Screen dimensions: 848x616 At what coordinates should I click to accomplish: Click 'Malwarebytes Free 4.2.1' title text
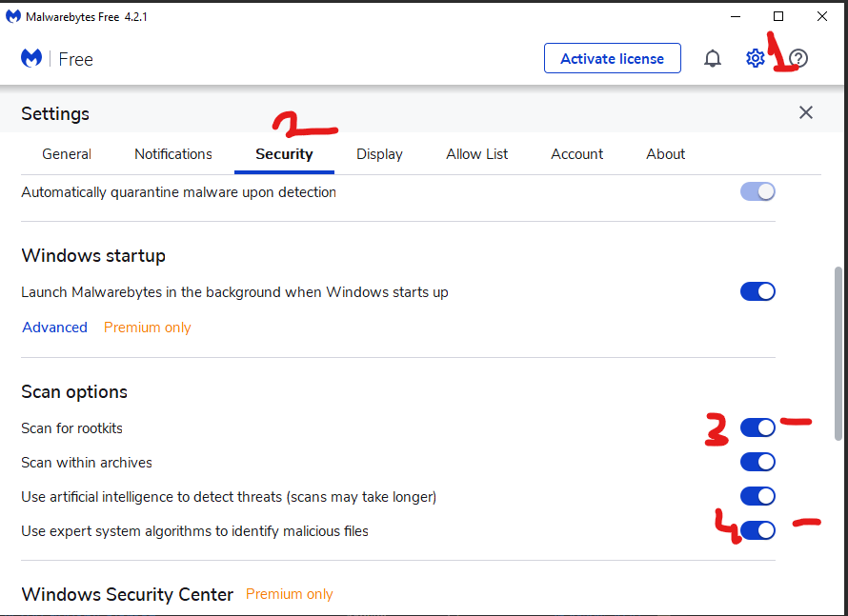(x=87, y=17)
